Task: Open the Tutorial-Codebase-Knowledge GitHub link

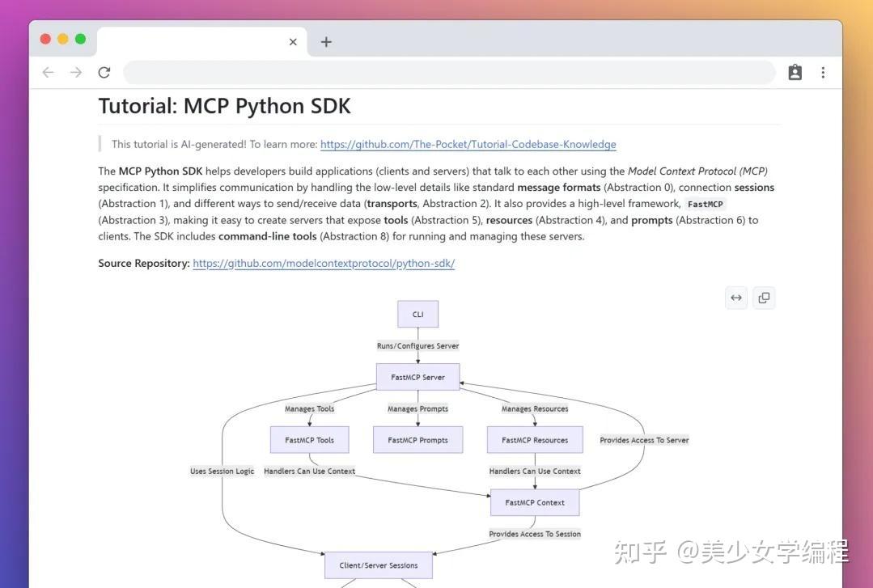Action: click(468, 144)
